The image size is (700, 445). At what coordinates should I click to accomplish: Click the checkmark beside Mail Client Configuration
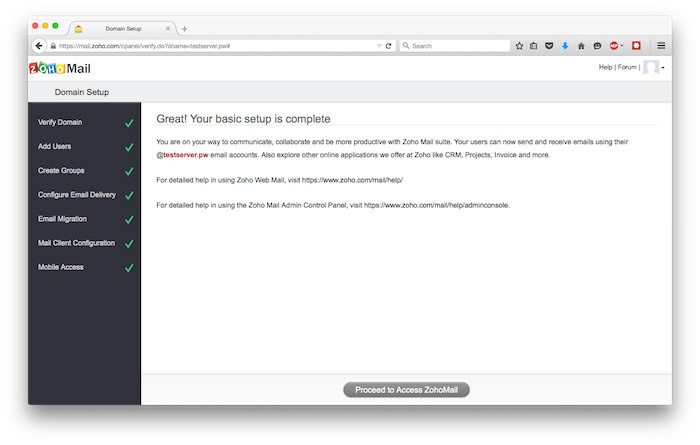point(129,243)
